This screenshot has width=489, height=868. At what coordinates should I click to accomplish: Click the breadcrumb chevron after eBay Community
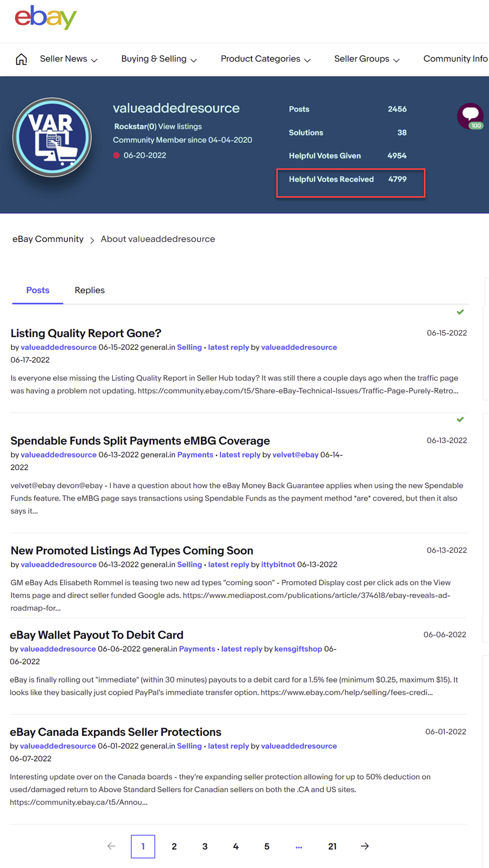tap(92, 240)
